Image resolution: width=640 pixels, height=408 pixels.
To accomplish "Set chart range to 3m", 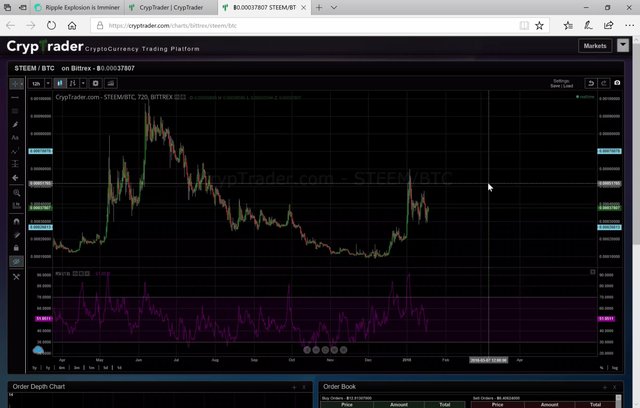I will click(x=77, y=368).
